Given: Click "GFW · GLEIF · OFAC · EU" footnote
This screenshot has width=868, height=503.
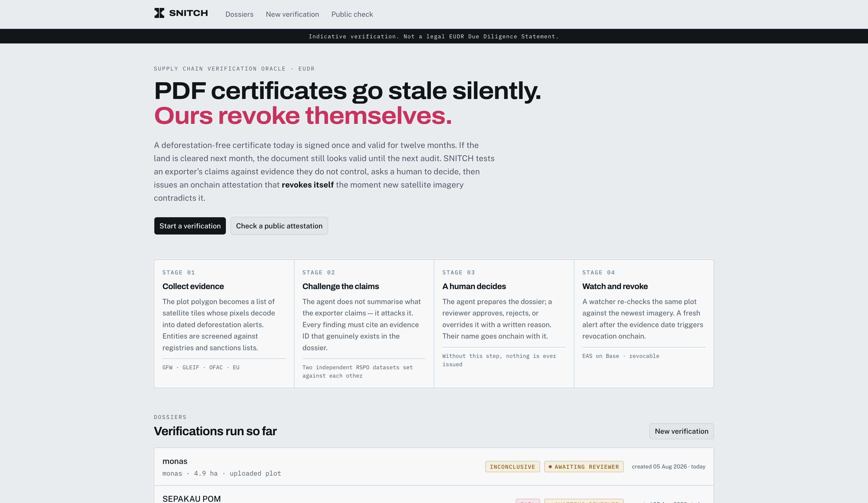Looking at the screenshot, I should (x=201, y=367).
